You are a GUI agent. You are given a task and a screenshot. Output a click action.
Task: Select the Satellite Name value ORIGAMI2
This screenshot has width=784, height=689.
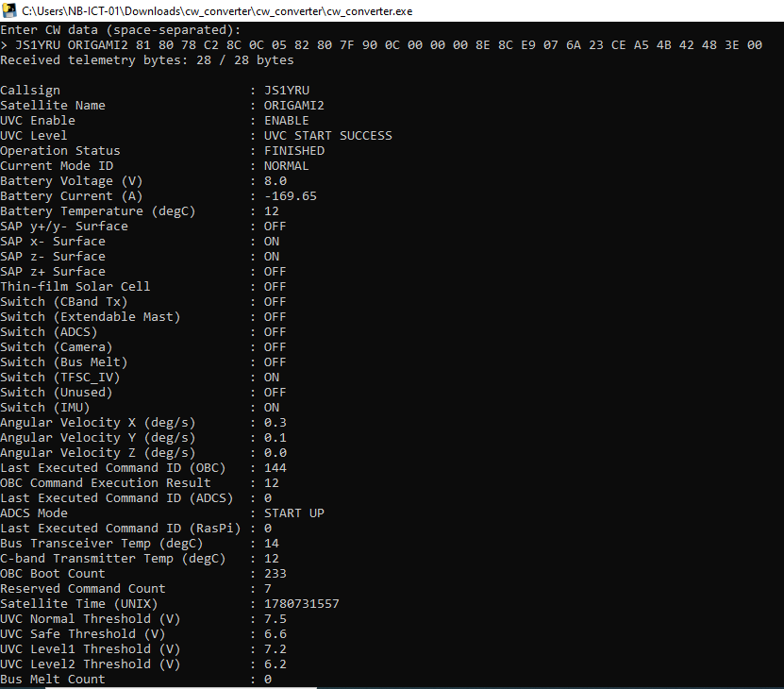tap(294, 106)
